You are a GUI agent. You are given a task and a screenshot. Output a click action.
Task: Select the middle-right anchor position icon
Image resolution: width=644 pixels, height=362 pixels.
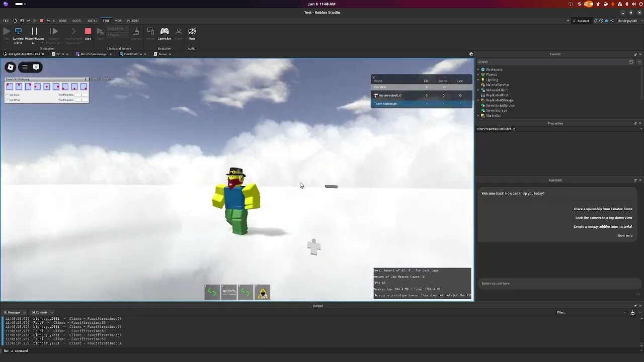[56, 87]
